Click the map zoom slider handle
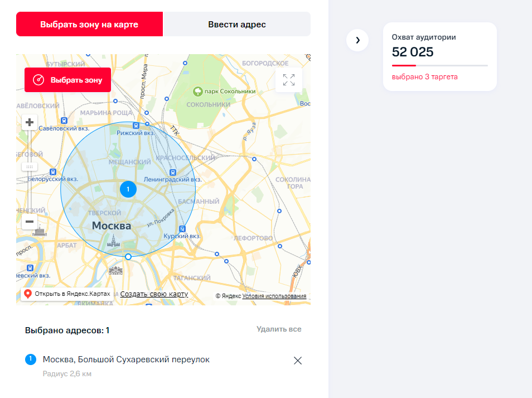Image resolution: width=532 pixels, height=398 pixels. coord(30,167)
